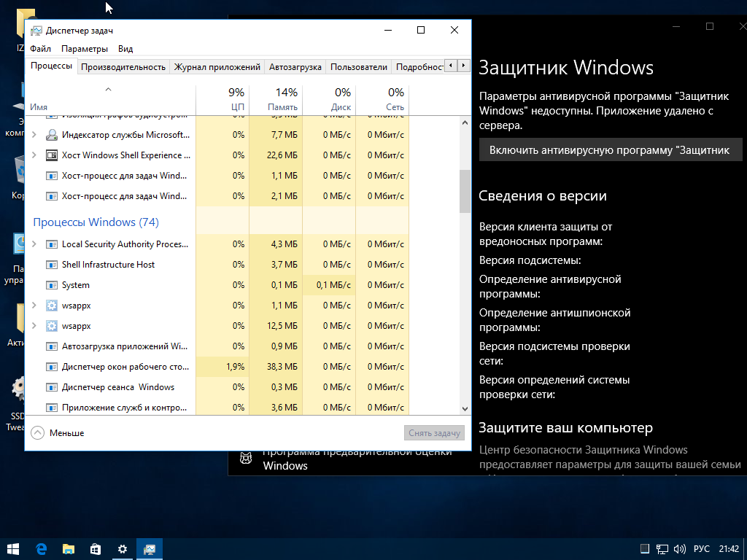
Task: Open Settings gear in taskbar
Action: coord(123,549)
